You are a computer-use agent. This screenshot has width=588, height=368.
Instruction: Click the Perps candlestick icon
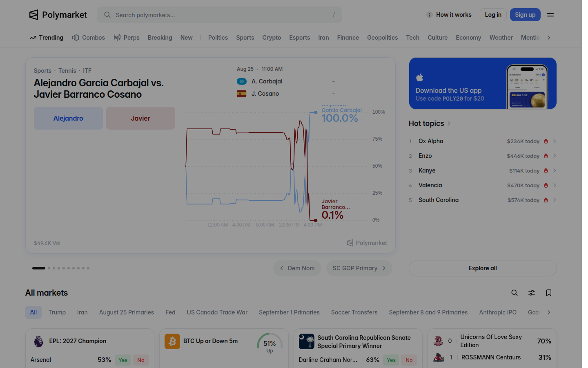click(117, 38)
